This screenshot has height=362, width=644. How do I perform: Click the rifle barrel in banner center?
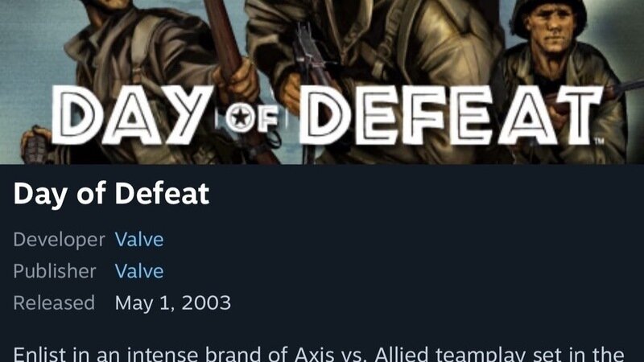click(x=308, y=53)
